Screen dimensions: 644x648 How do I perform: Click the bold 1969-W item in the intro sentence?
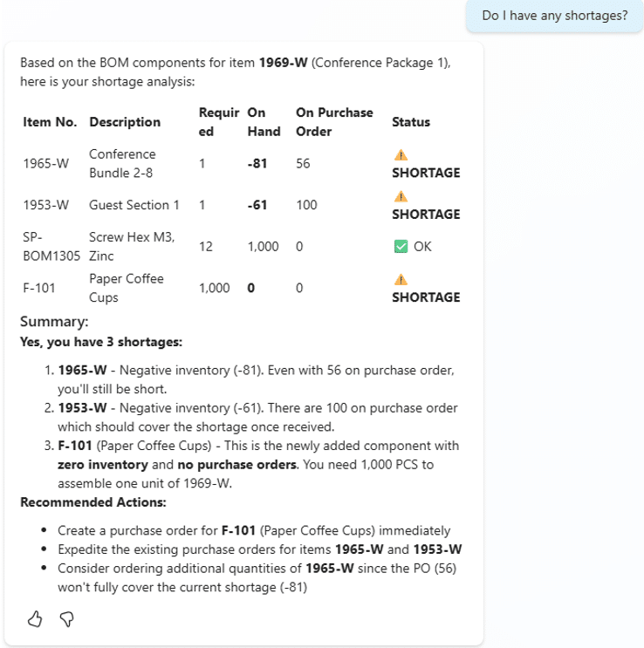click(280, 64)
